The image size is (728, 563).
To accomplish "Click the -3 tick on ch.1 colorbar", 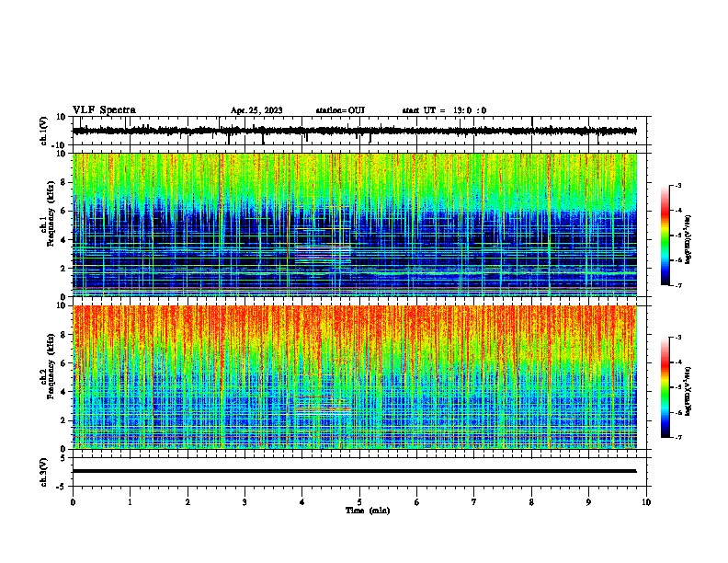I will click(677, 185).
